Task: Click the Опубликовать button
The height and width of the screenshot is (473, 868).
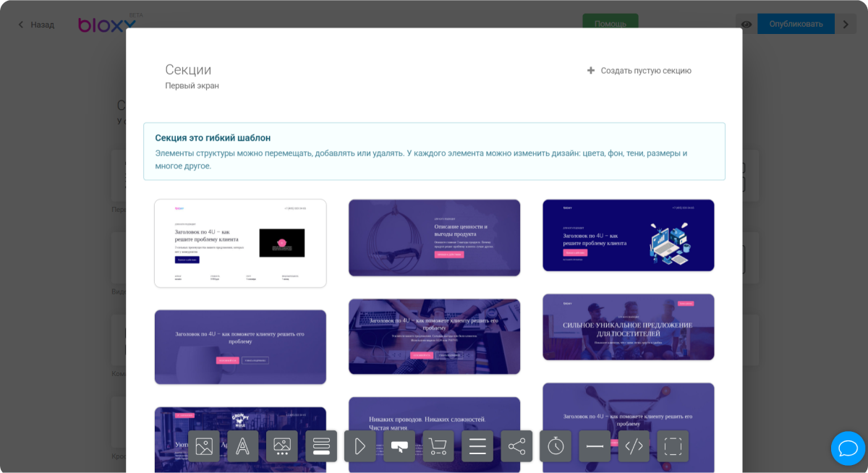Action: click(796, 24)
